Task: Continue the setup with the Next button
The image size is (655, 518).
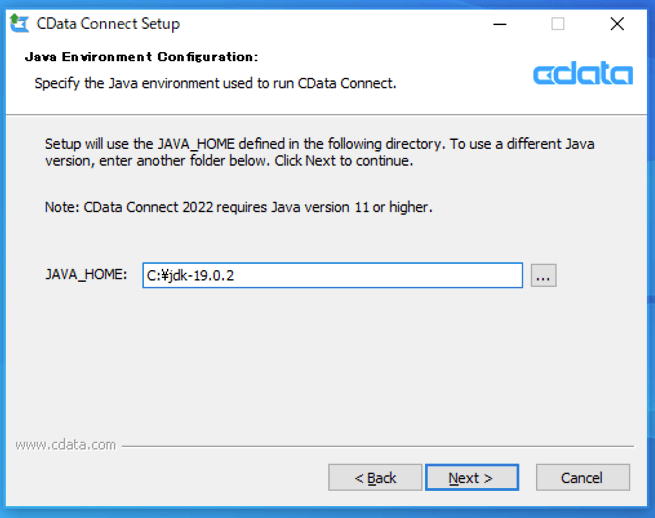Action: click(x=472, y=477)
